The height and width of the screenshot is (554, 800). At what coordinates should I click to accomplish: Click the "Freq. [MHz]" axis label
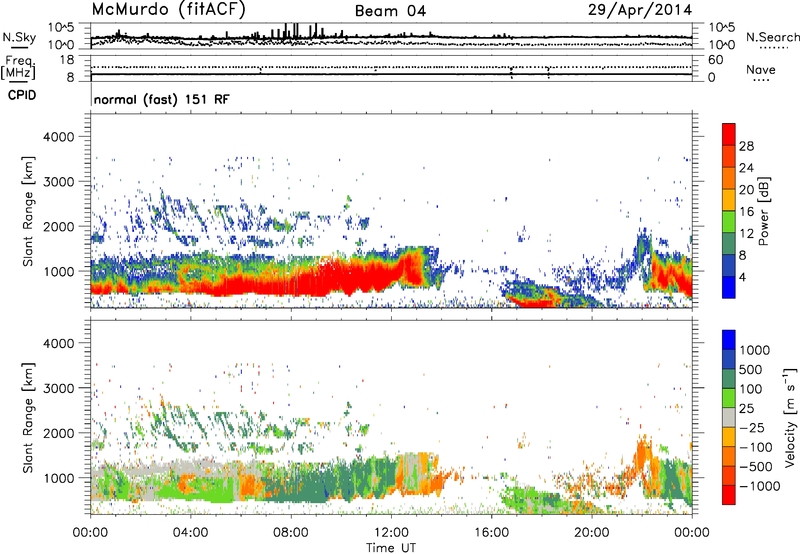18,67
